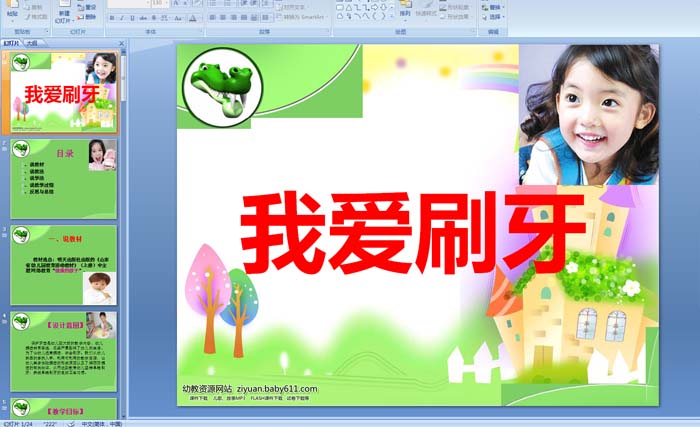Open the Font group dialog launcher
Image resolution: width=700 pixels, height=427 pixels.
pyautogui.click(x=201, y=32)
